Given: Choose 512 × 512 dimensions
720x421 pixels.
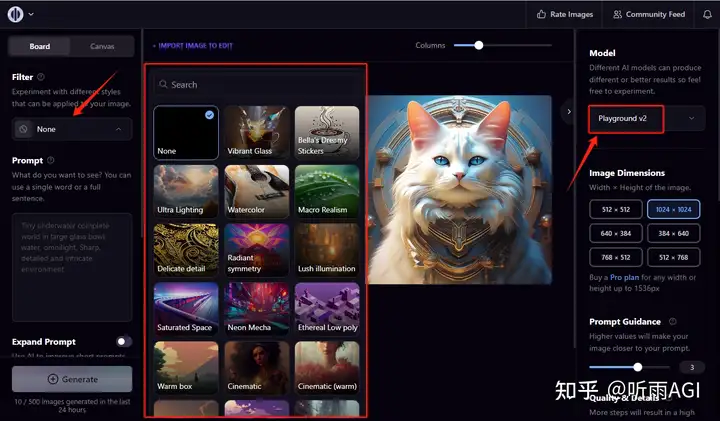Looking at the screenshot, I should point(616,209).
